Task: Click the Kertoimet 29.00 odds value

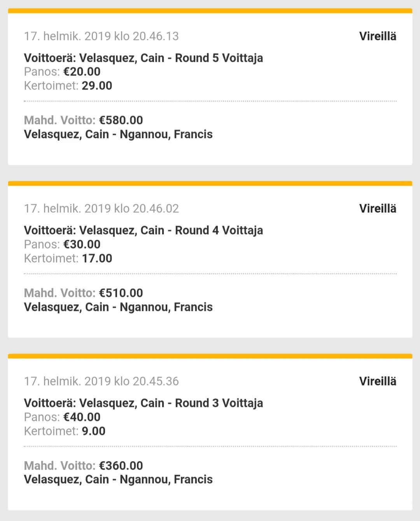Action: pyautogui.click(x=97, y=86)
